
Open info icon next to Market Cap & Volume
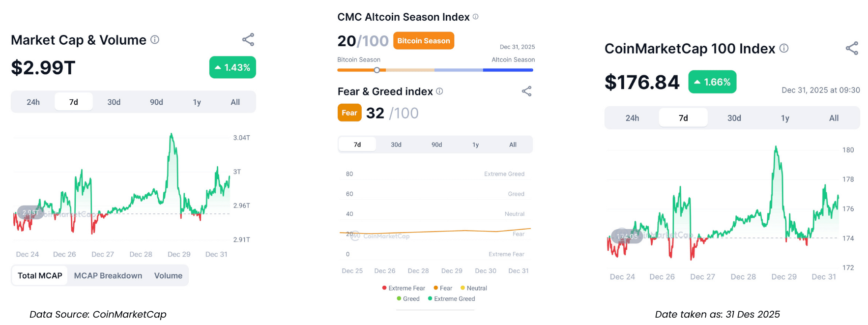pos(155,40)
